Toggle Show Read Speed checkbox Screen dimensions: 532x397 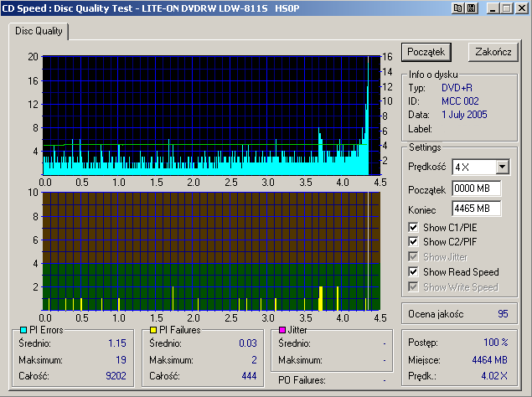point(413,272)
